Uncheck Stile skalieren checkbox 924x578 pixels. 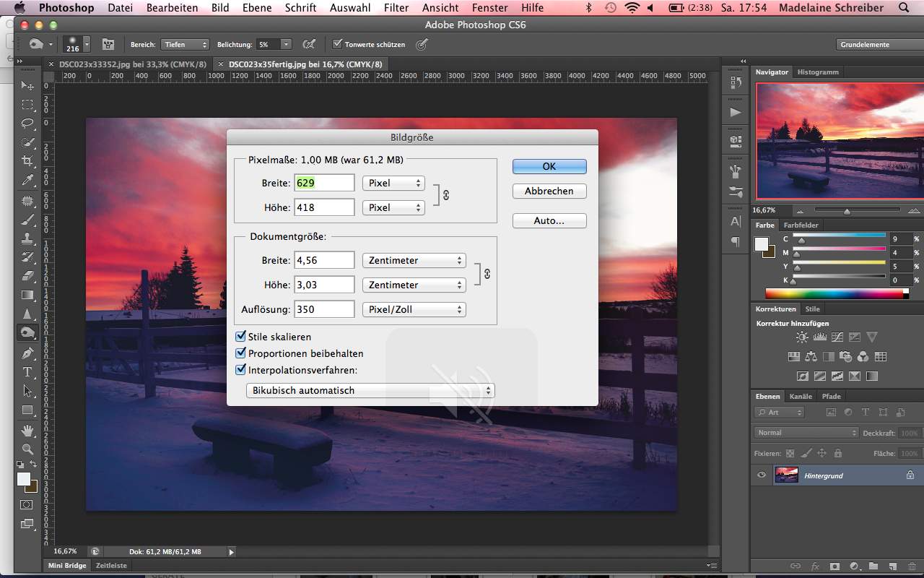coord(241,337)
